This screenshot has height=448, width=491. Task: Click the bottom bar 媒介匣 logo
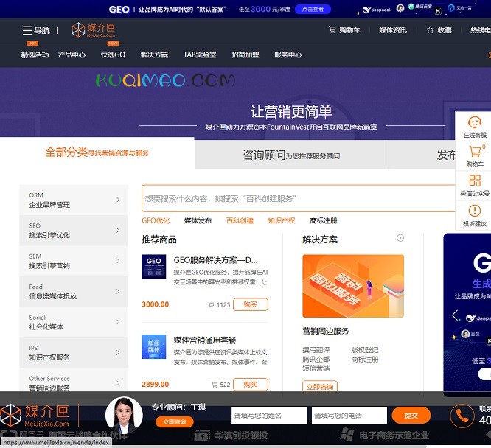(35, 415)
